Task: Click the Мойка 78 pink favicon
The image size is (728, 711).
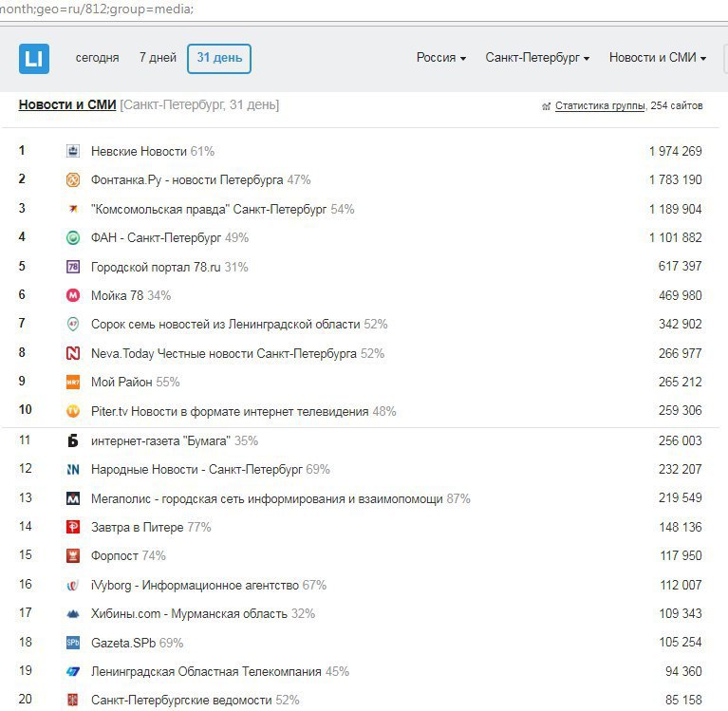Action: click(x=73, y=295)
